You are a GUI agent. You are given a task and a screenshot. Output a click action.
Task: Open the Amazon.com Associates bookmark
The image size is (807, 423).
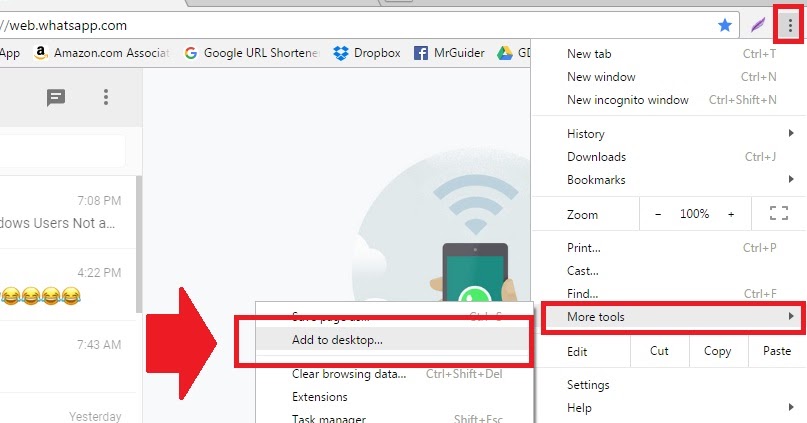(x=101, y=53)
